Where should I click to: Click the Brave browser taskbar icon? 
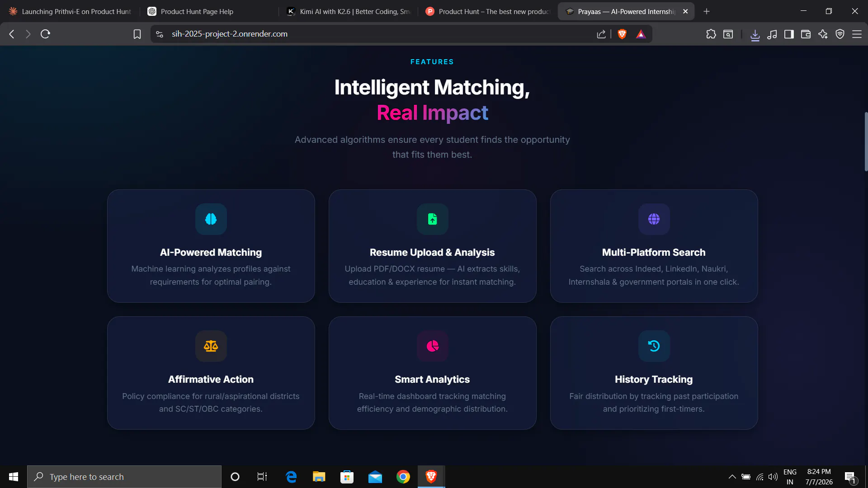pos(431,477)
